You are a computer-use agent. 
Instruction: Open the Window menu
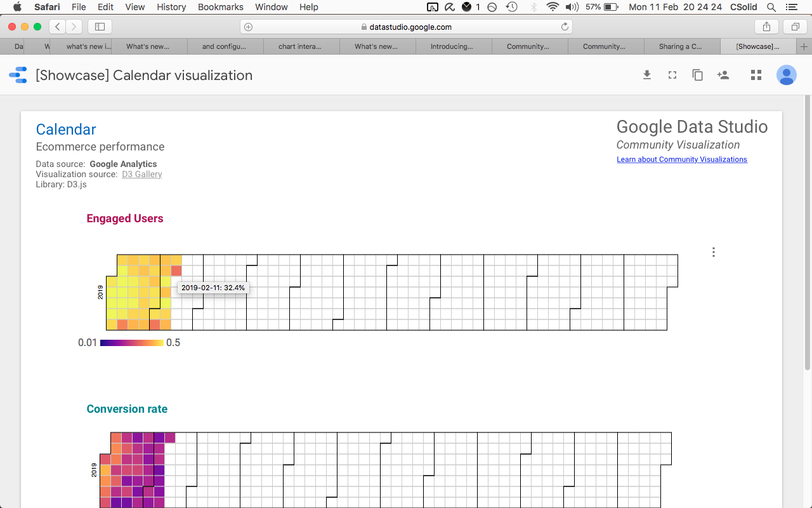(271, 7)
